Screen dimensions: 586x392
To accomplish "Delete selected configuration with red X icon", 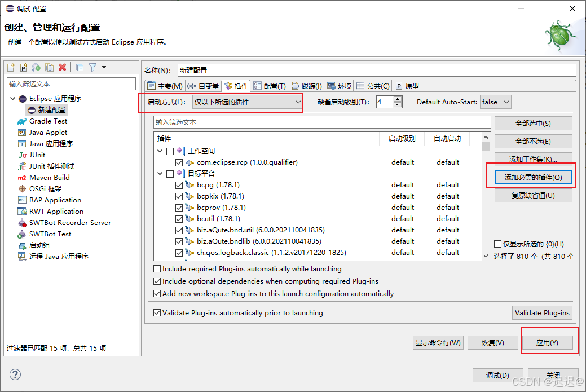I will 63,67.
